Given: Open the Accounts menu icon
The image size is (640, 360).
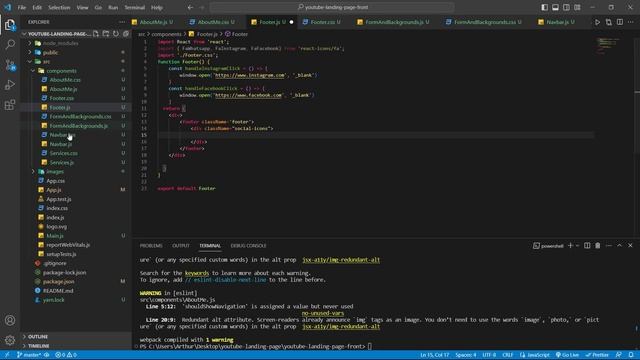Looking at the screenshot, I should (10, 320).
